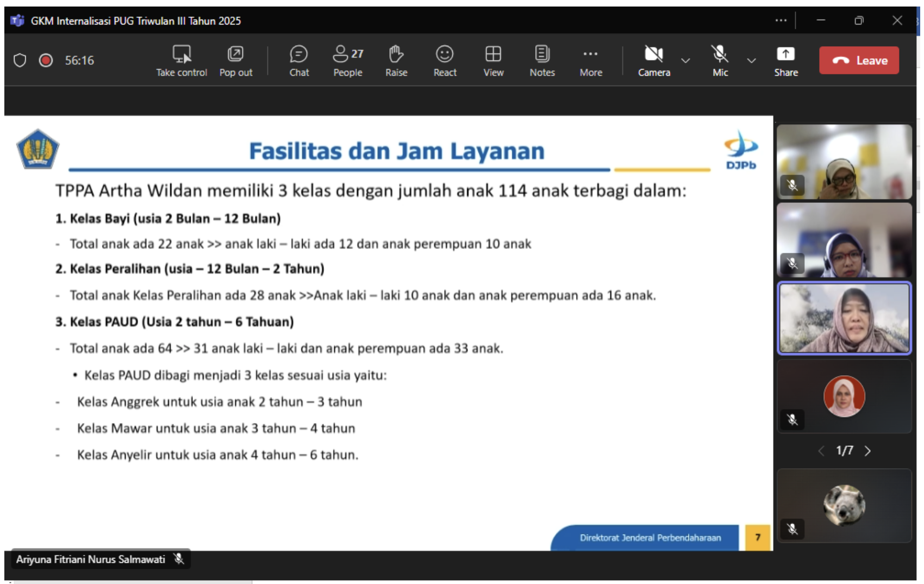Open the React emoji options
Viewport: 924px width, 584px height.
445,60
